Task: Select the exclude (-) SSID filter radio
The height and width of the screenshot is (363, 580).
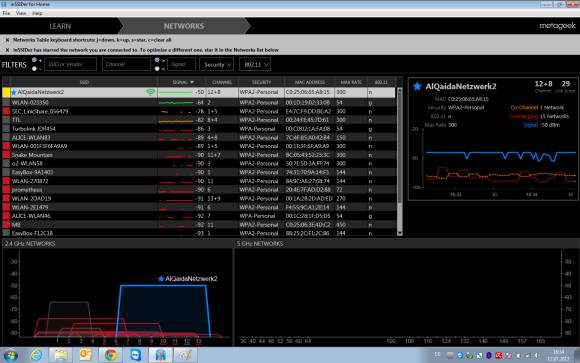Action: pos(34,69)
